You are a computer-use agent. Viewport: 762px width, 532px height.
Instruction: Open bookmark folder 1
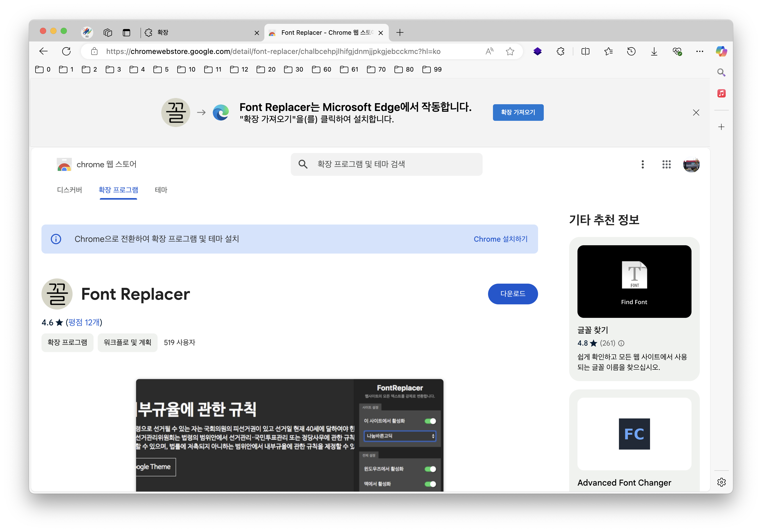(66, 69)
